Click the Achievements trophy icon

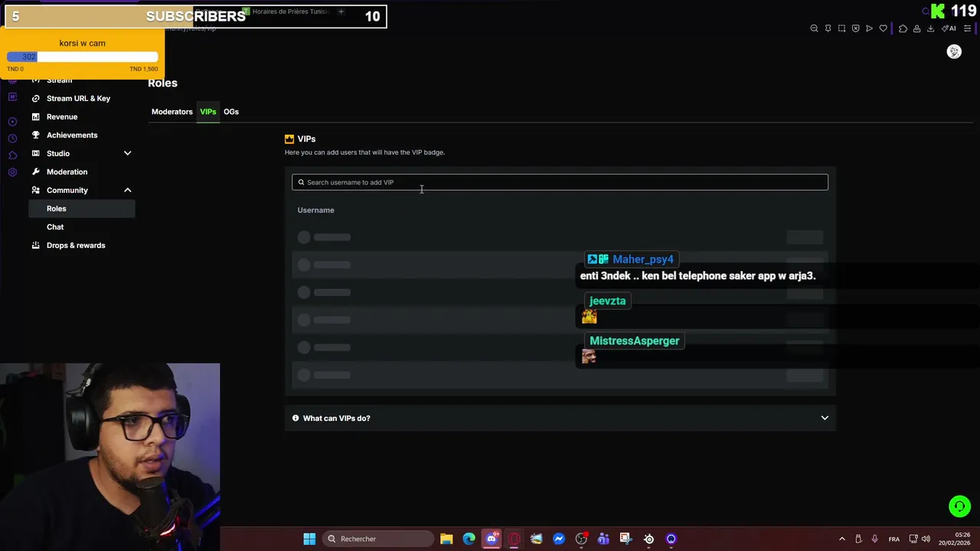[36, 135]
